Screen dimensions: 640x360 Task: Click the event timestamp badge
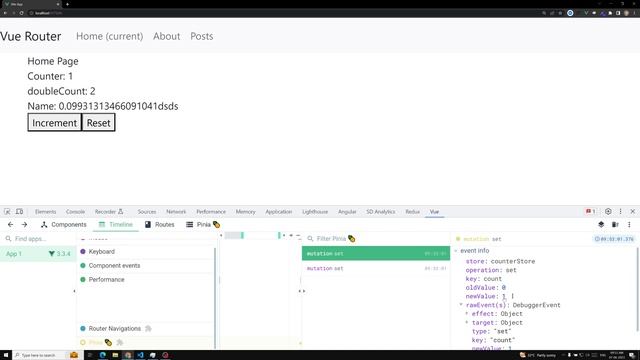click(x=614, y=239)
